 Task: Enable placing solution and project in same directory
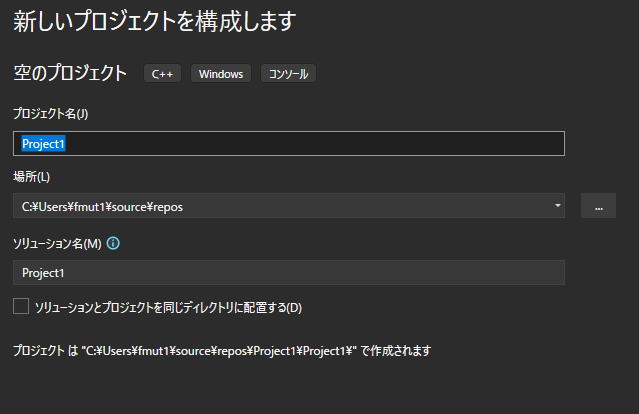(21, 307)
